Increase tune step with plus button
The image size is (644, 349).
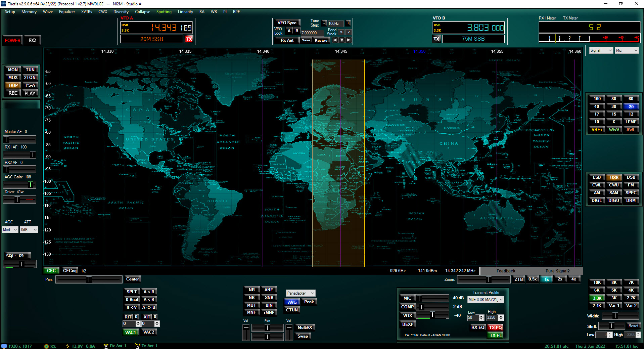[x=348, y=23]
